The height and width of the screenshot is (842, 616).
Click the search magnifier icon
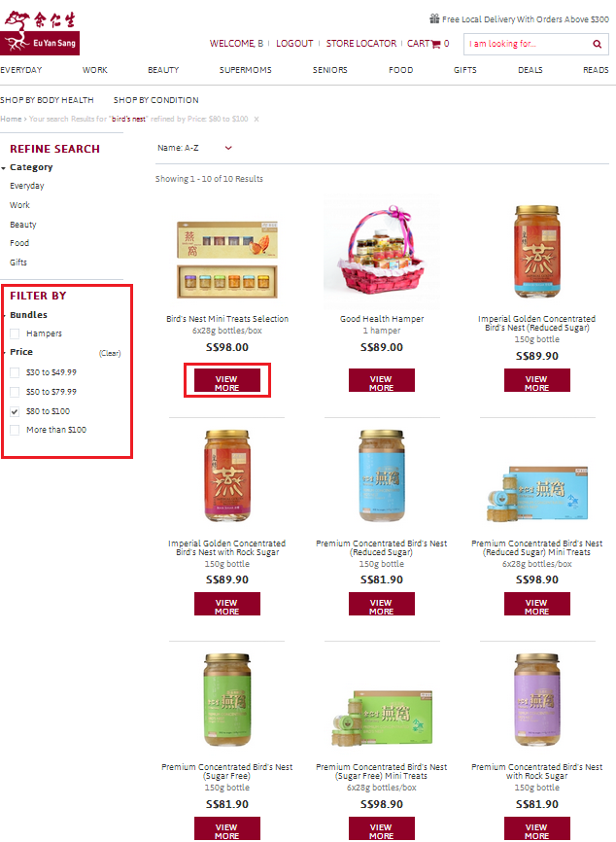[597, 44]
